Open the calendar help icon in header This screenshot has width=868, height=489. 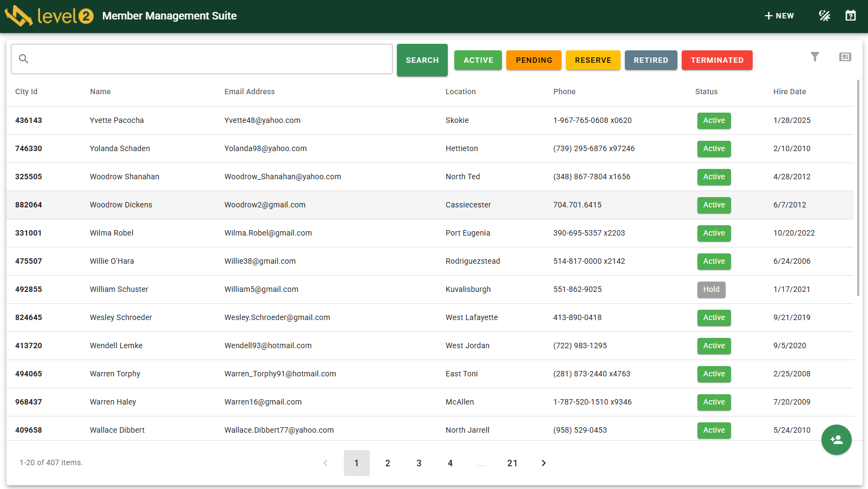[851, 16]
